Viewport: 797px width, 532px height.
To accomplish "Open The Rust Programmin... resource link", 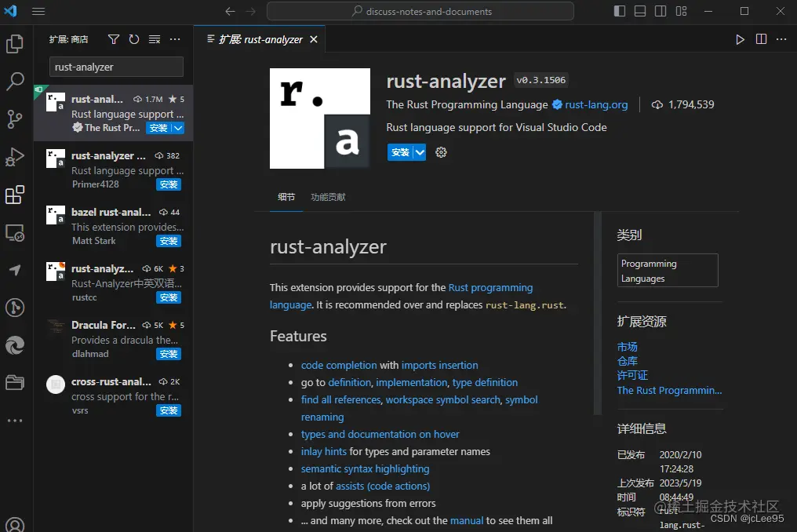I will click(x=669, y=391).
